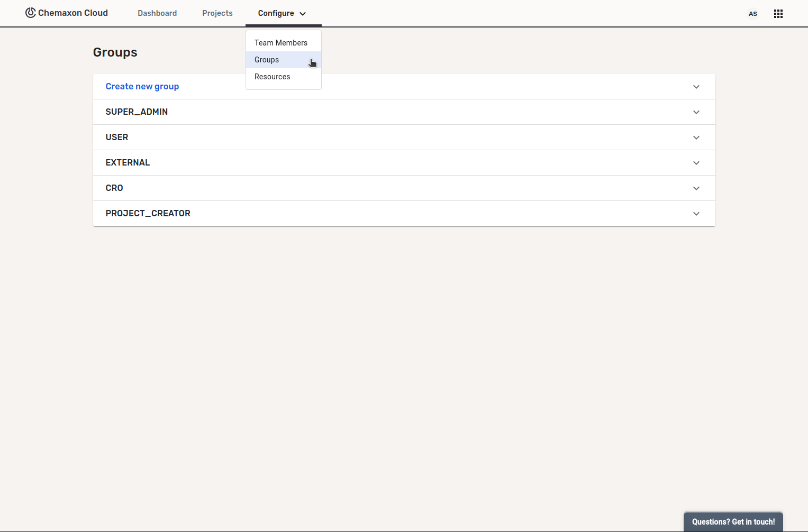The image size is (808, 532).
Task: Click the Create new group link
Action: [x=142, y=86]
